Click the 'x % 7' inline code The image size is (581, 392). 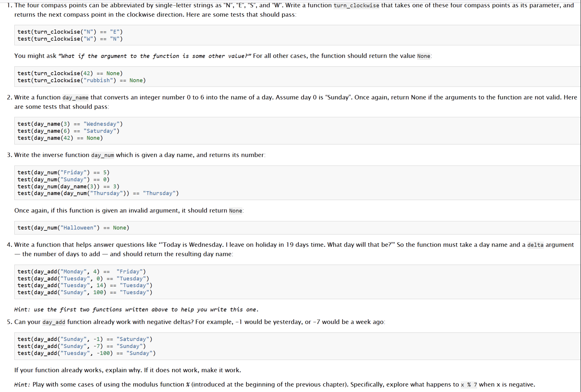(x=469, y=385)
